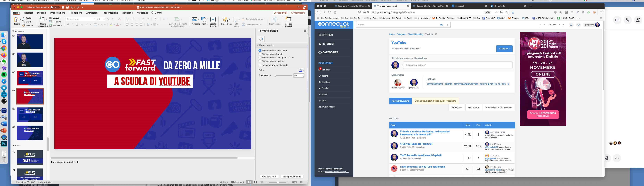Click the search magnifier in Connect.gt
The image size is (644, 186).
tap(447, 25)
